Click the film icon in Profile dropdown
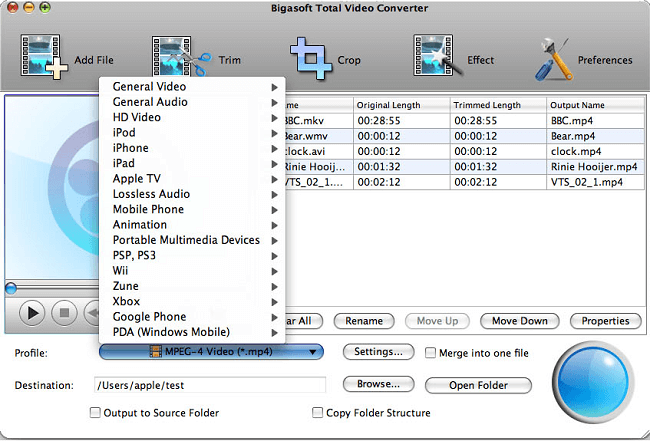This screenshot has height=441, width=650. pos(156,352)
